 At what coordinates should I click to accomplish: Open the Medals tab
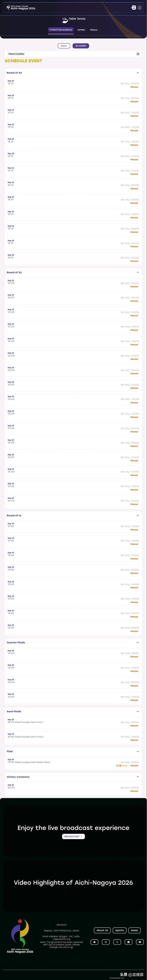click(94, 30)
